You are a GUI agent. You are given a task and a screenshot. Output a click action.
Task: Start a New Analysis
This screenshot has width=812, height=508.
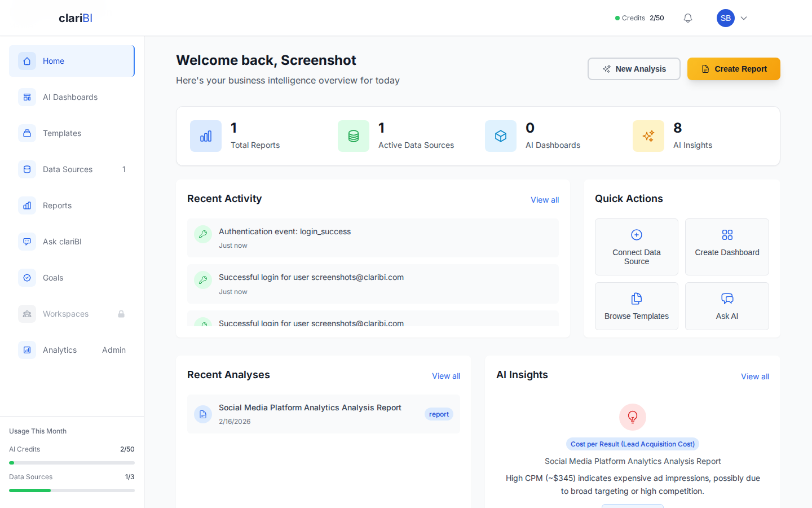[634, 68]
